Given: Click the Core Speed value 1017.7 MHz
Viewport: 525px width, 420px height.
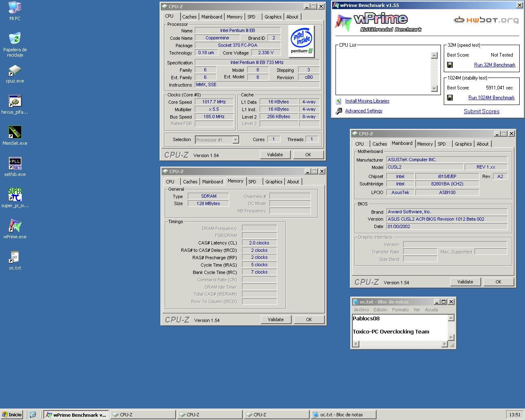Looking at the screenshot, I should [214, 102].
